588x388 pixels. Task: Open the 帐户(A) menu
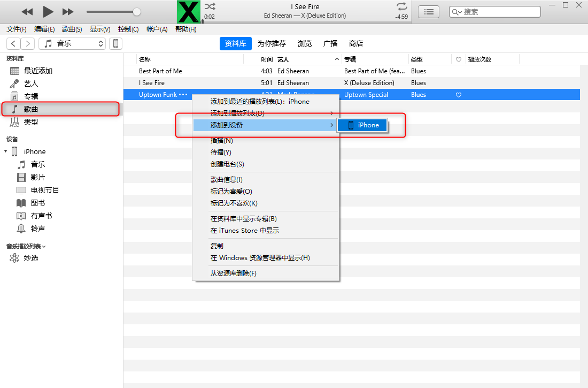pos(157,29)
